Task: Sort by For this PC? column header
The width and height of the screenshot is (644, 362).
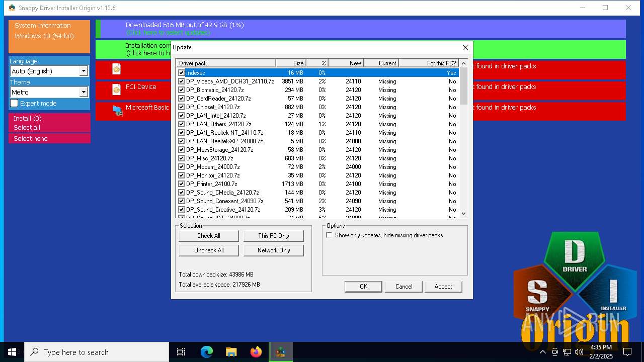Action: click(429, 63)
